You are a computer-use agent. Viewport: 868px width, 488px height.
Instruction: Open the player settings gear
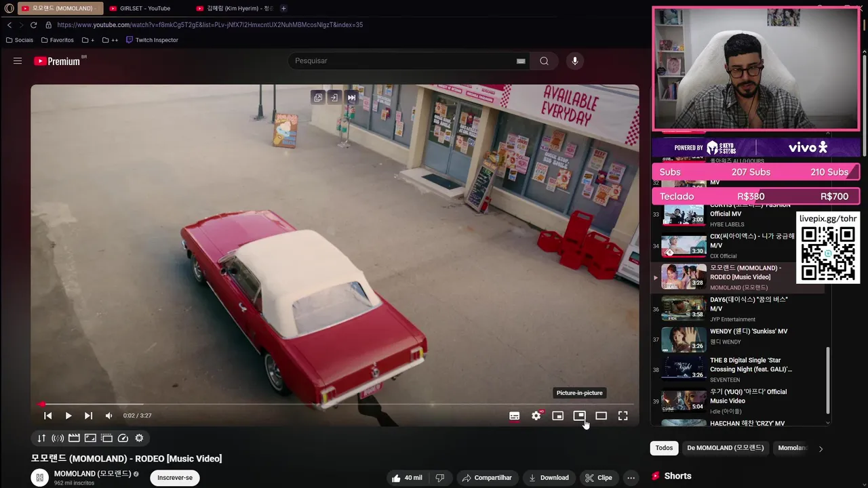[536, 415]
